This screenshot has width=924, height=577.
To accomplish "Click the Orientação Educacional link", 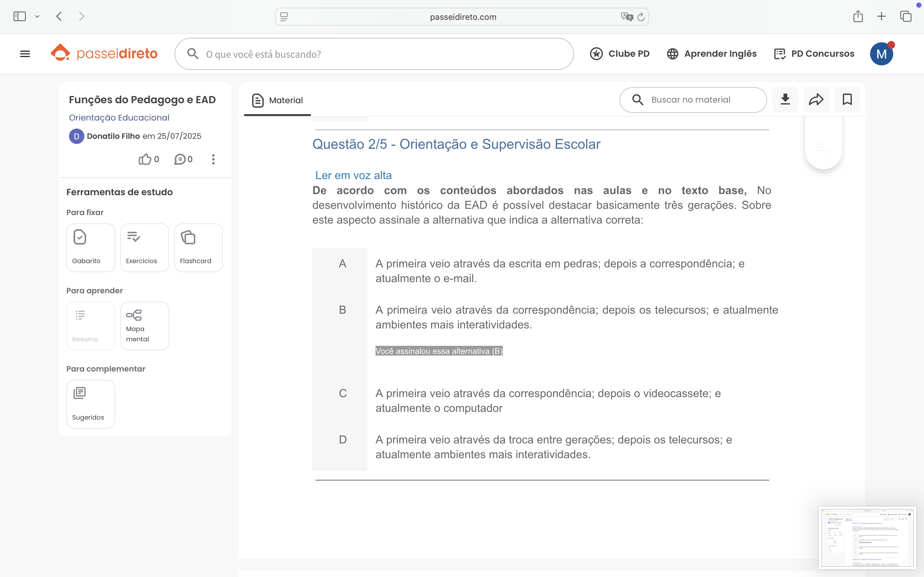I will [119, 118].
